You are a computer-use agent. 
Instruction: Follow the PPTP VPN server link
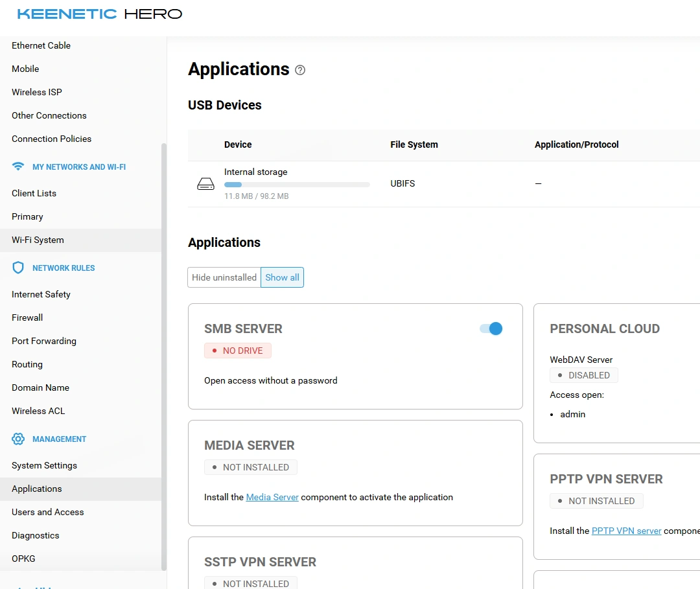click(x=626, y=531)
